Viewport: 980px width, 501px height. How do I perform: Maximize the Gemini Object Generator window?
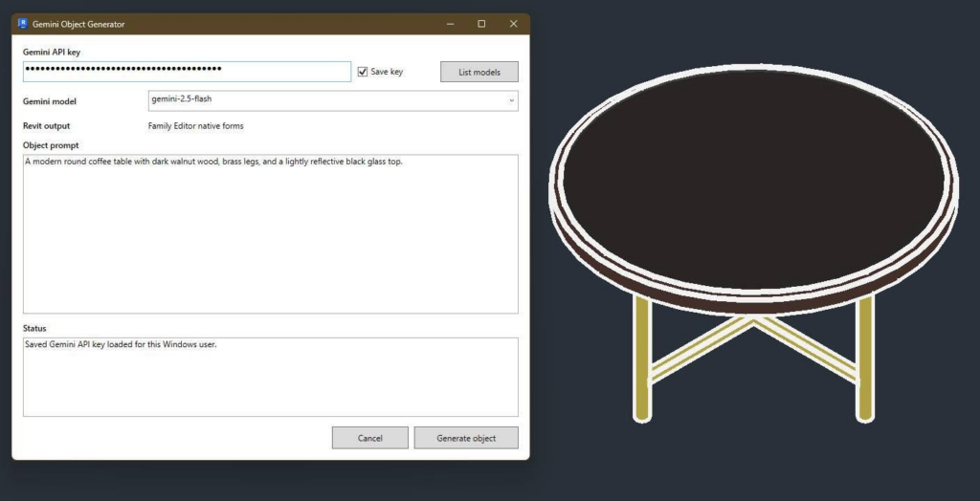[x=481, y=24]
